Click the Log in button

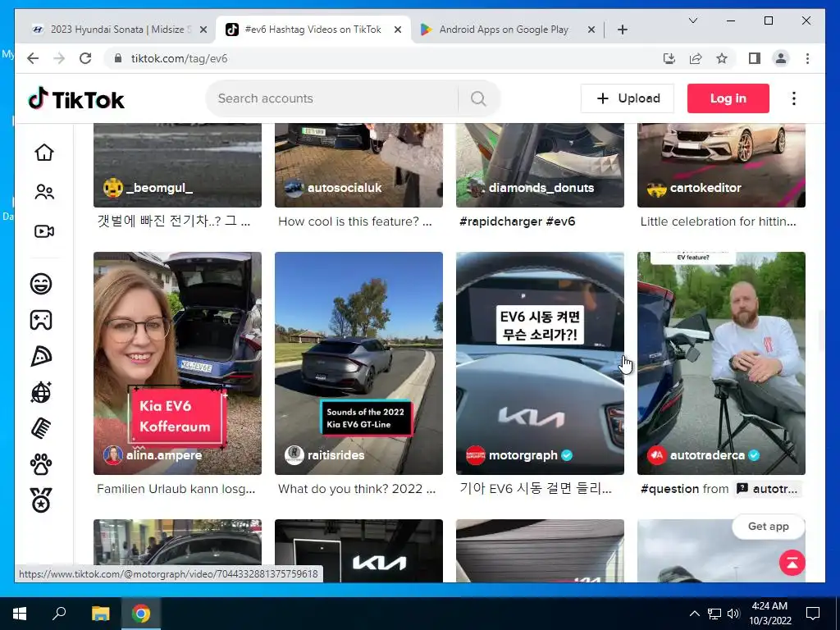pos(728,98)
